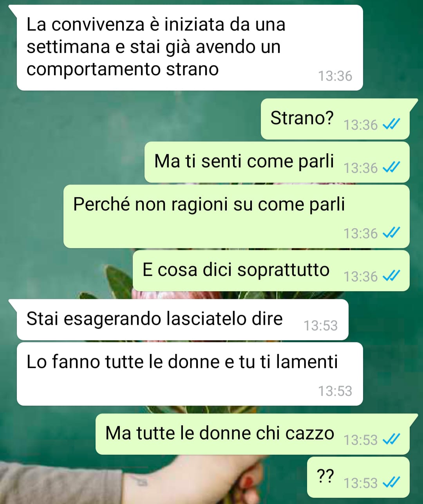
Task: Tap the read ticks on 'Perché non ragioni su come parli'
Action: [x=391, y=233]
